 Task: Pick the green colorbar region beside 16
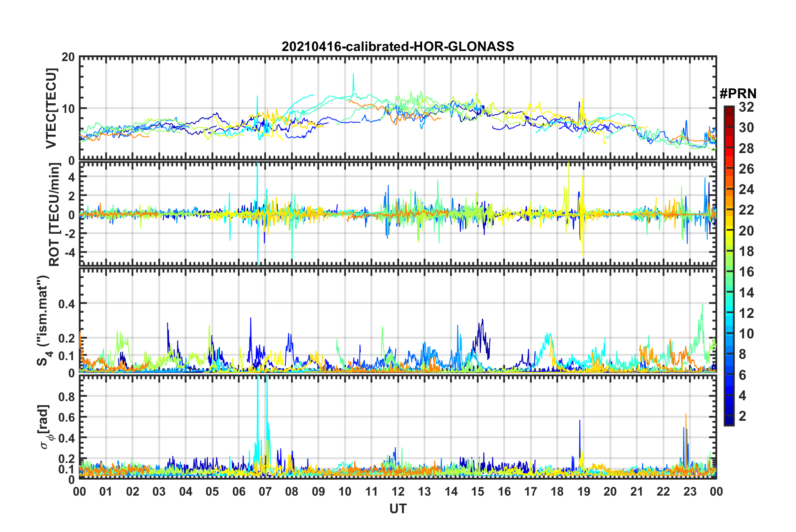pos(729,272)
